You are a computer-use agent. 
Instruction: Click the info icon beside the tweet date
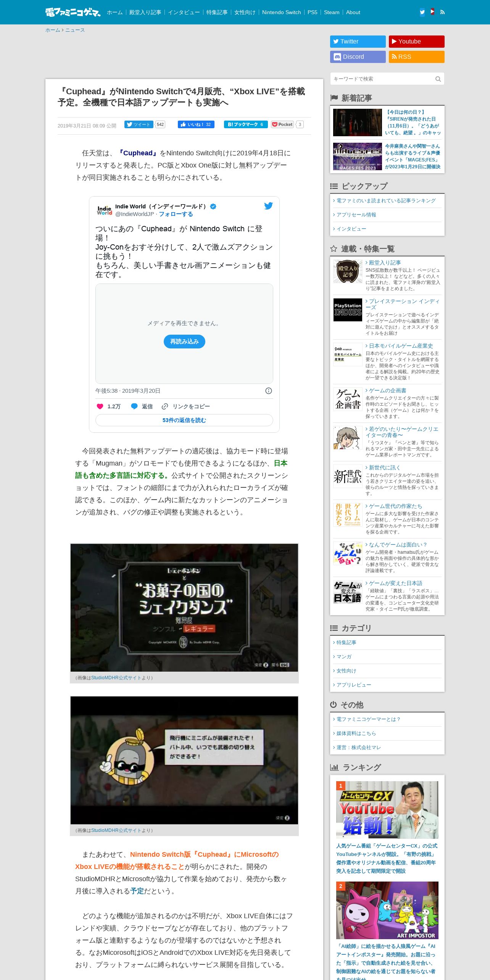(269, 391)
